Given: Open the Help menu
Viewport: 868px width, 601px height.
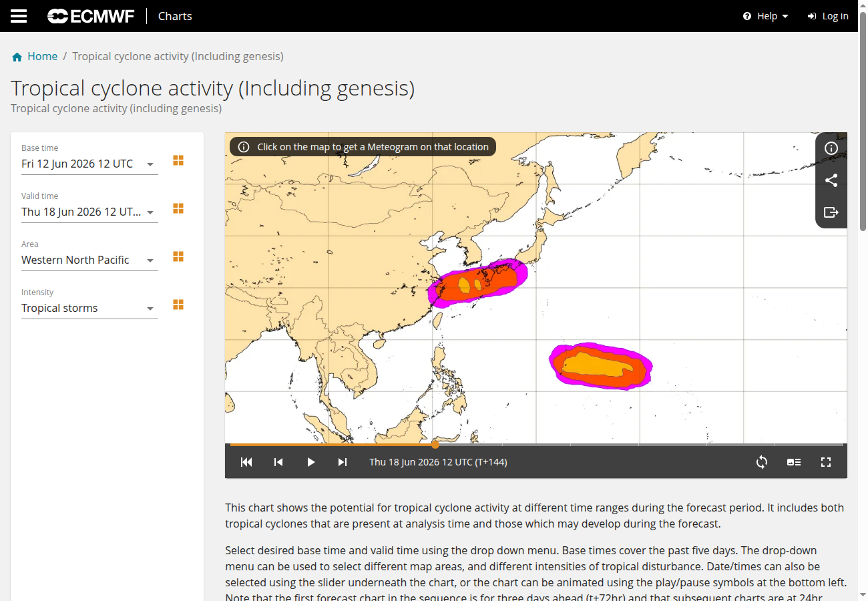Looking at the screenshot, I should (x=766, y=16).
